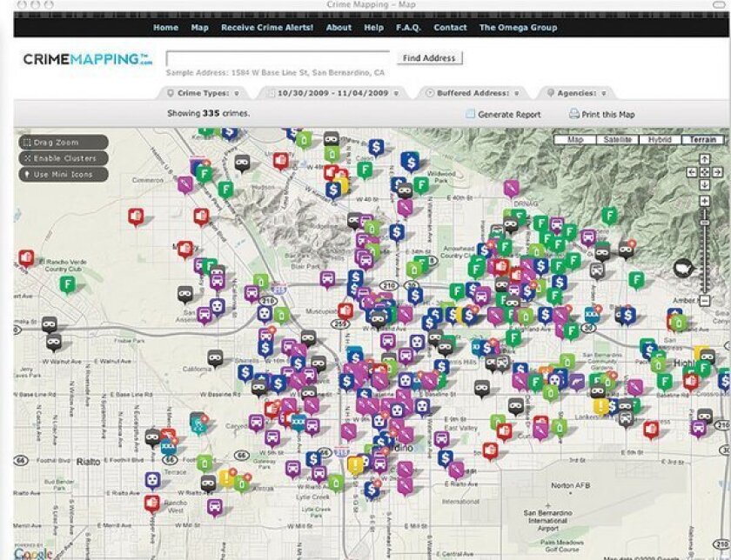Go to Map in the navigation bar

pos(199,28)
